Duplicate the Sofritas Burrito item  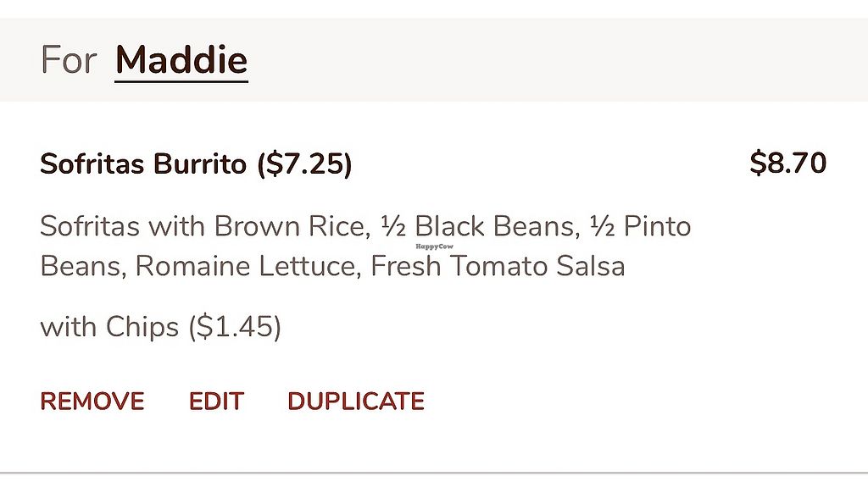(356, 401)
